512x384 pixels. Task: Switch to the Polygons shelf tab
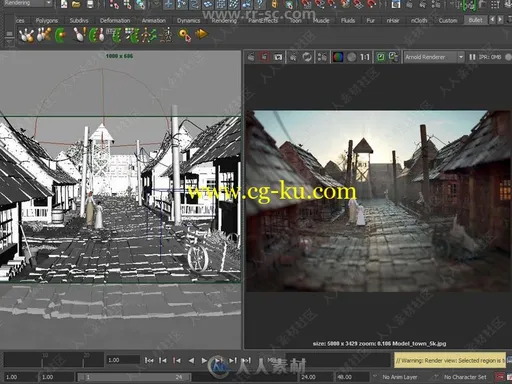(47, 21)
